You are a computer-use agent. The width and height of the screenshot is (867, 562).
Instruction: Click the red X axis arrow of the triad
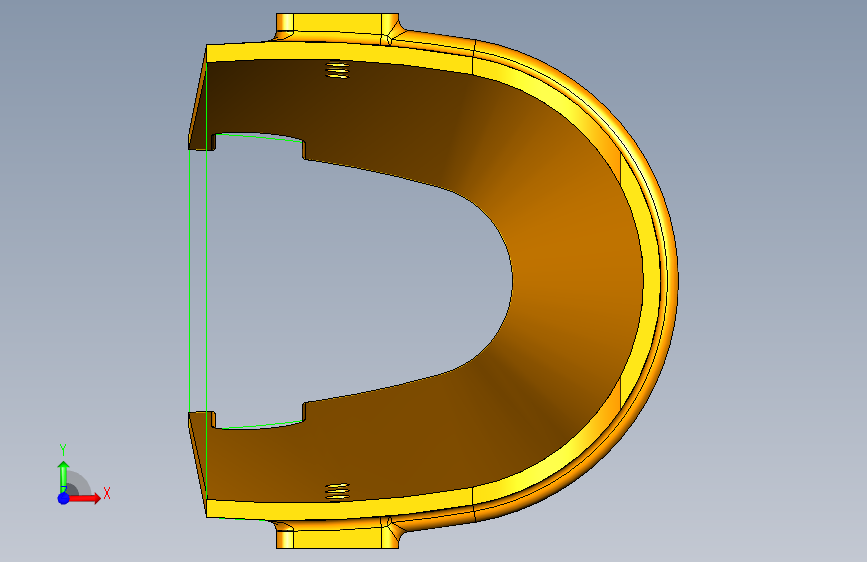tap(83, 498)
